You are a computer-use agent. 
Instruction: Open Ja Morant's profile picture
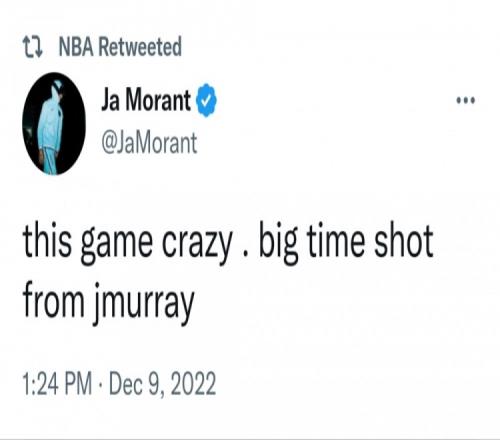click(x=54, y=124)
